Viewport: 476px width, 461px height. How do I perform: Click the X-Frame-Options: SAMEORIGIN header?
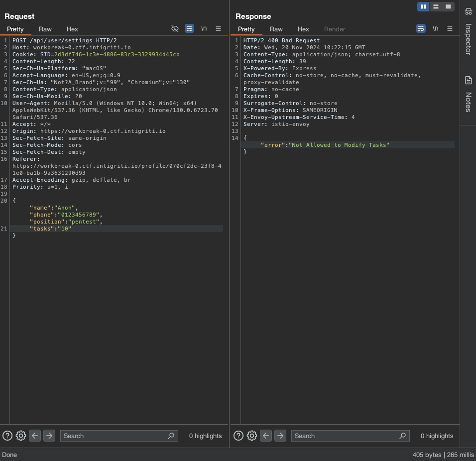click(290, 110)
